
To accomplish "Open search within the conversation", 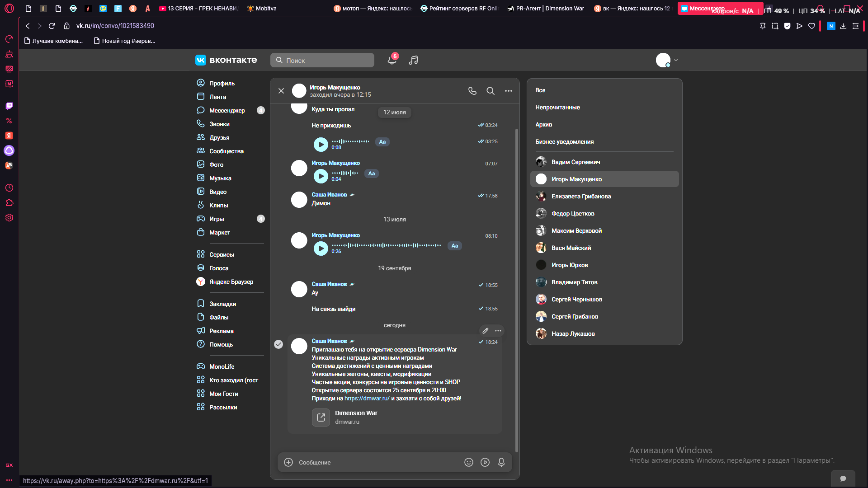I will tap(491, 91).
